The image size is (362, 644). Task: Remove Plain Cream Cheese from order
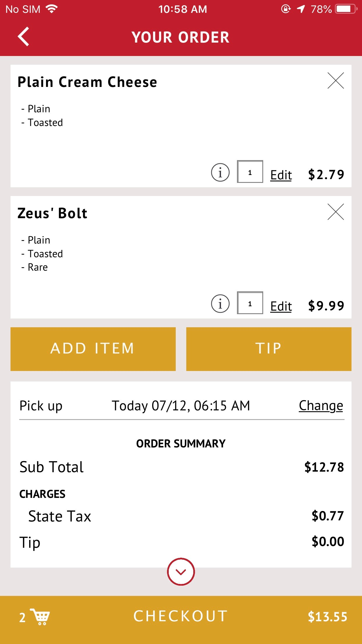click(335, 80)
